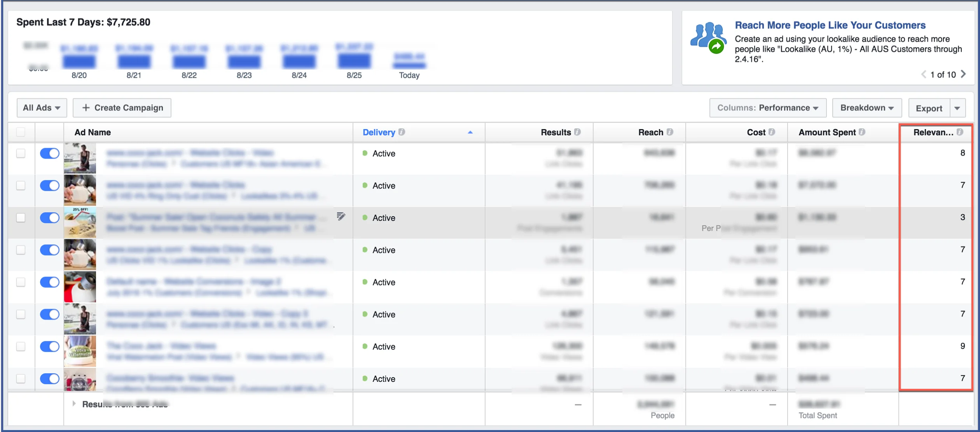This screenshot has width=980, height=432.
Task: Click the Create Campaign button
Action: point(122,108)
